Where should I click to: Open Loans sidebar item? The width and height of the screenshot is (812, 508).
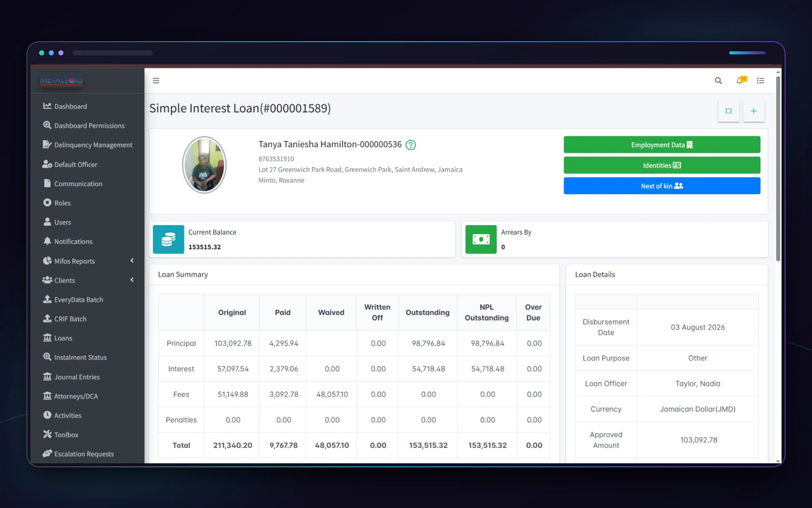pos(87,338)
